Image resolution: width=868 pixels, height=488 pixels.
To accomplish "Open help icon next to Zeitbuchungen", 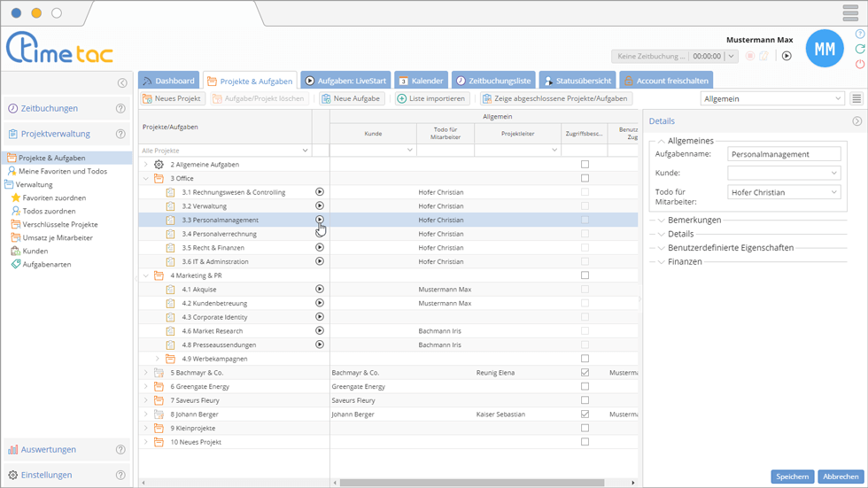I will coord(120,109).
